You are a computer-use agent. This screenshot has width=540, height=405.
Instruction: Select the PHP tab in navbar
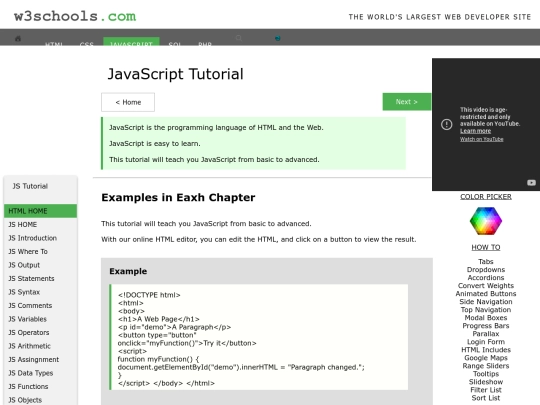[x=205, y=44]
